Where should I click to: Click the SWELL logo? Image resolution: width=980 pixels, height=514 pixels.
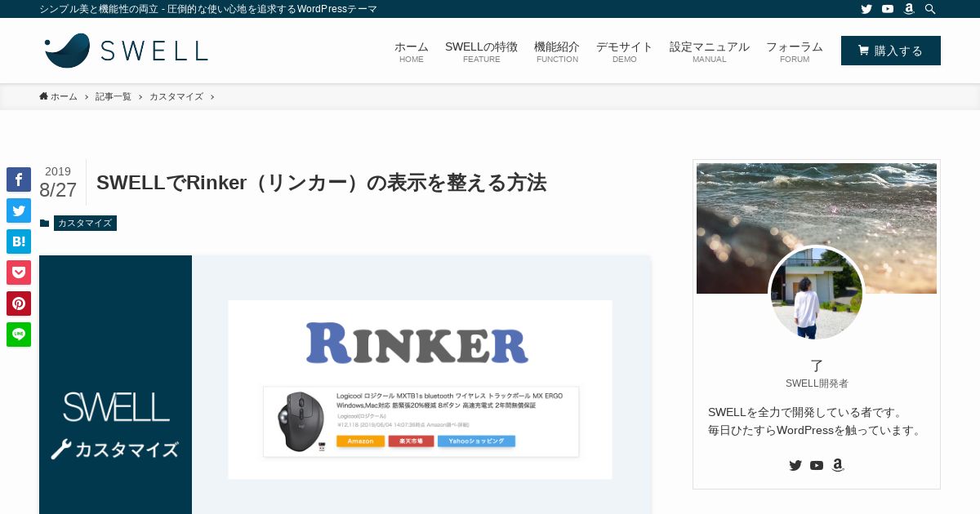point(126,51)
